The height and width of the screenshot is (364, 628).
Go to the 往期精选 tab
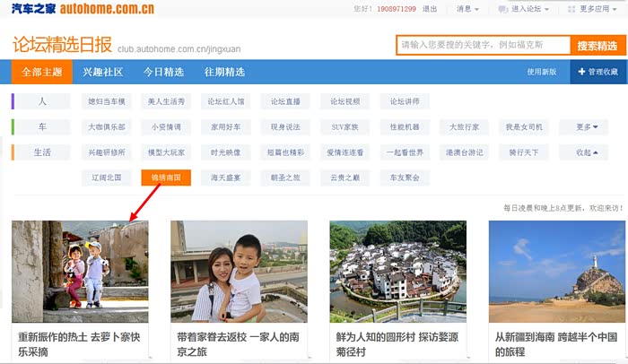224,72
